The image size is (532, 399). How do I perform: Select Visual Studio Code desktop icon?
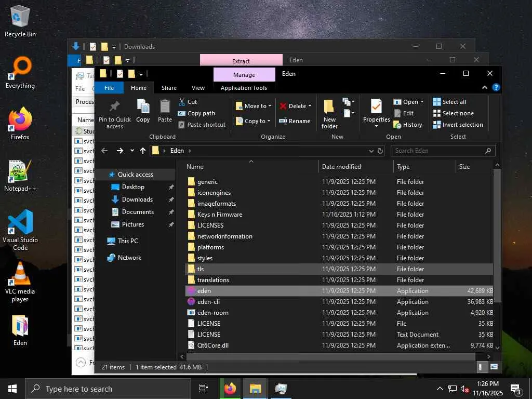pos(20,230)
